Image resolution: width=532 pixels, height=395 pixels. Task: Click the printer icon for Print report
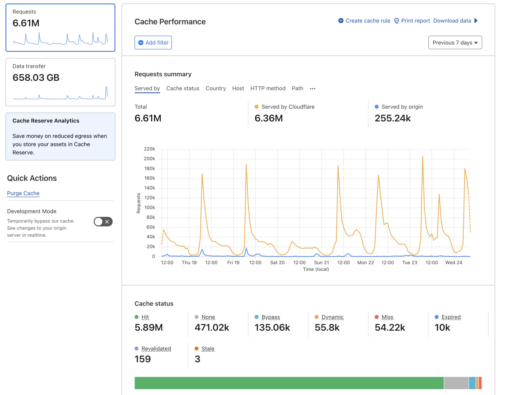397,21
